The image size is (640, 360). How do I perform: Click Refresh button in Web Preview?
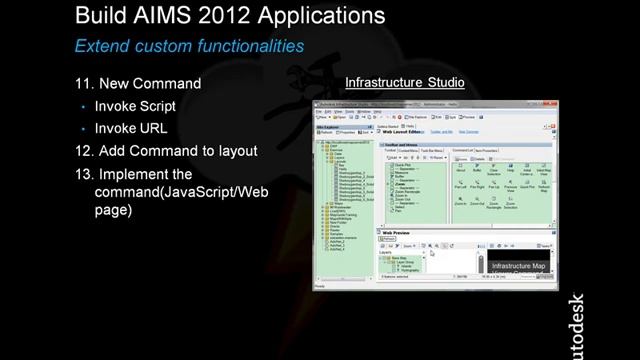tap(387, 239)
